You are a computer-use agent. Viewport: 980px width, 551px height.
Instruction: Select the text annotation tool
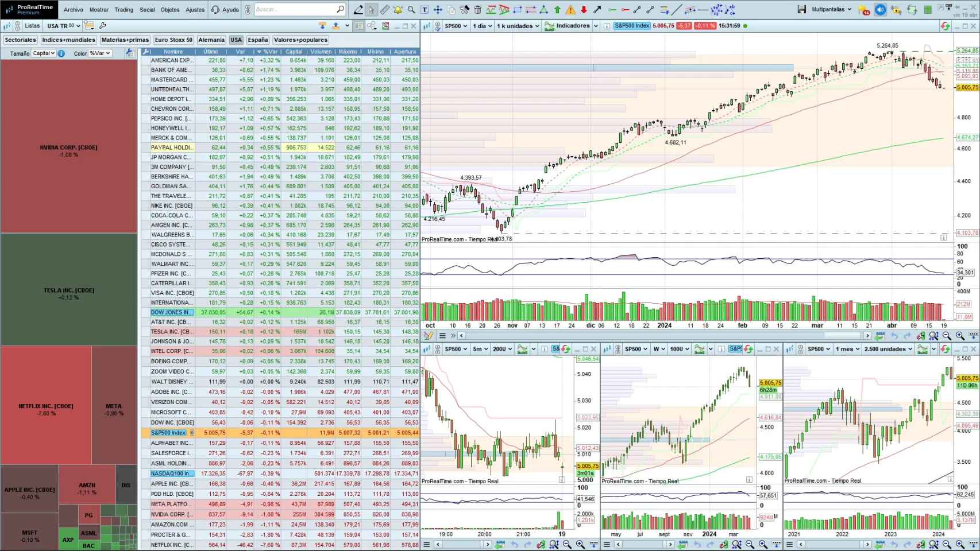pos(425,10)
